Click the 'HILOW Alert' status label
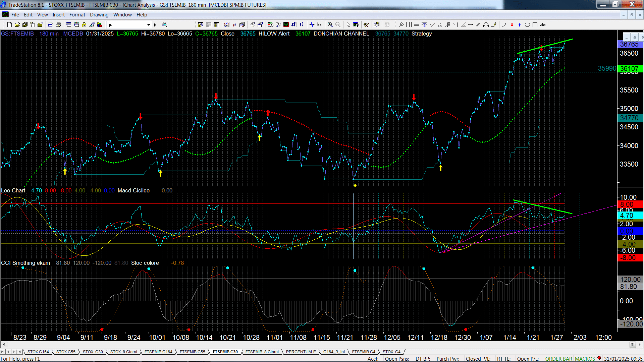644x362 pixels. click(x=274, y=34)
